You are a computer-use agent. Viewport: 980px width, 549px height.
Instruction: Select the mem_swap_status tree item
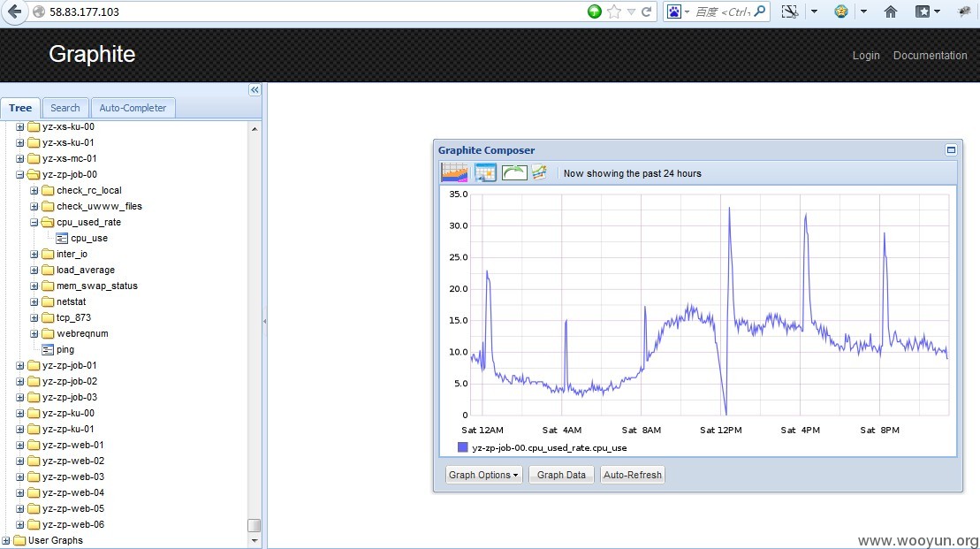tap(97, 286)
